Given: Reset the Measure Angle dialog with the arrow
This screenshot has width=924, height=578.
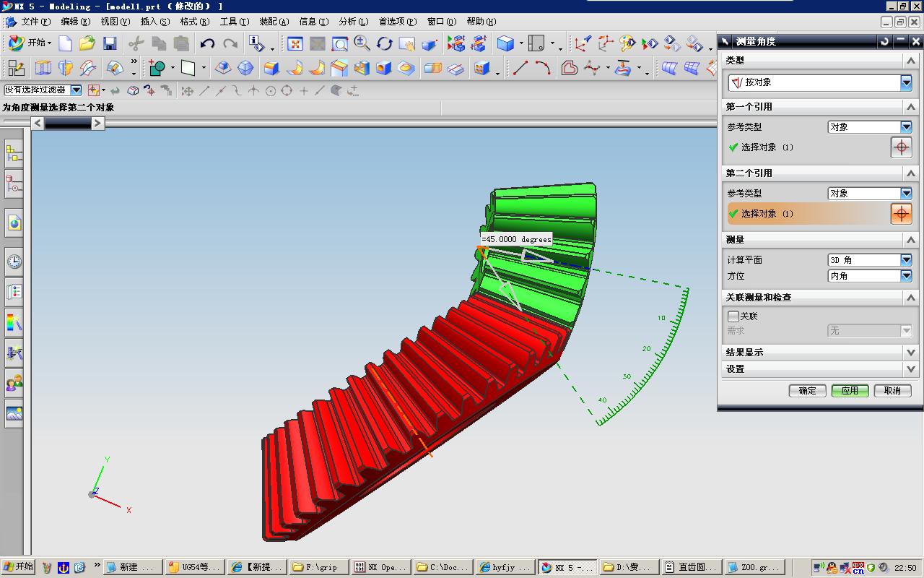Looking at the screenshot, I should [884, 42].
